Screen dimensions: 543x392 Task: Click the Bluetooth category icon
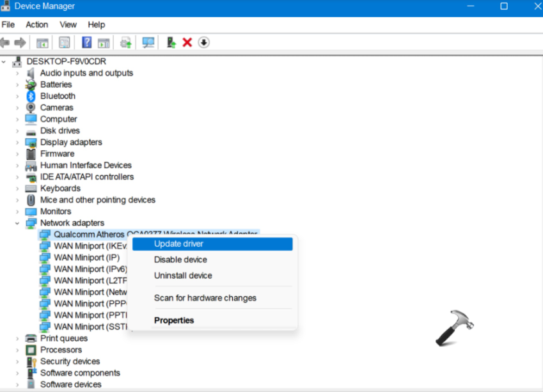point(31,96)
